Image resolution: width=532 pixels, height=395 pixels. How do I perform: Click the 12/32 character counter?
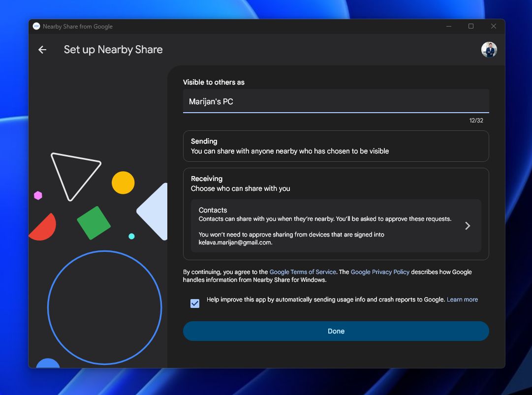coord(476,121)
